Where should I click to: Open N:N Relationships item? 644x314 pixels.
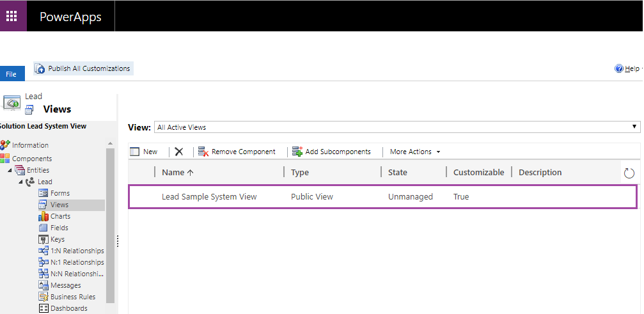77,273
